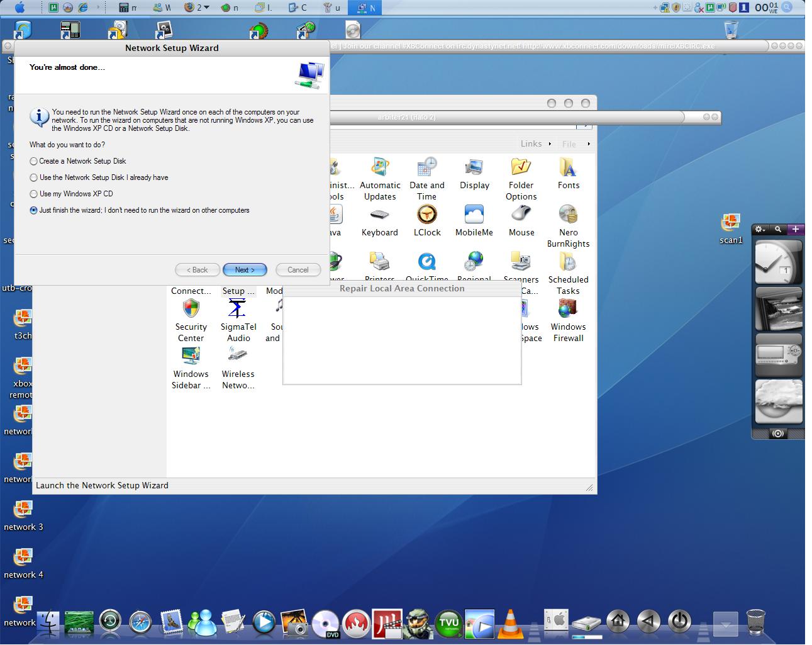Viewport: 812px width, 645px height.
Task: Launch Safari compass icon in dock
Action: tap(140, 623)
